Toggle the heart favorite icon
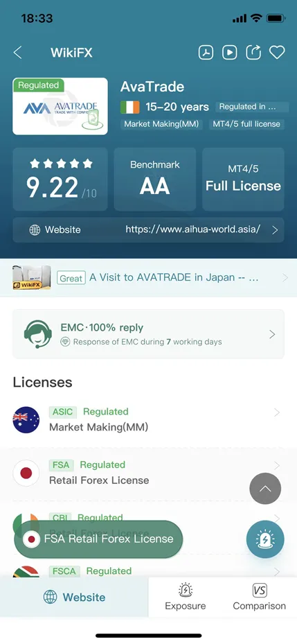Screen dimensions: 297x644 (x=277, y=53)
